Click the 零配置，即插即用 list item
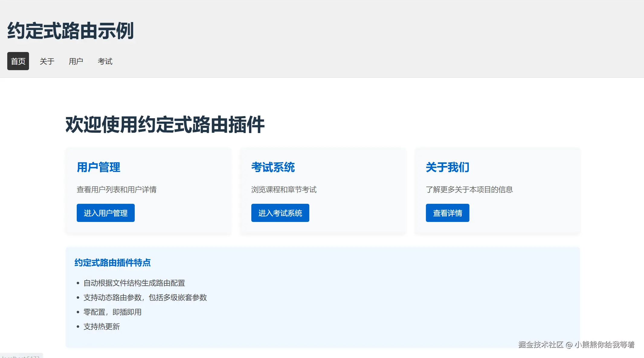This screenshot has width=644, height=358. pyautogui.click(x=112, y=312)
